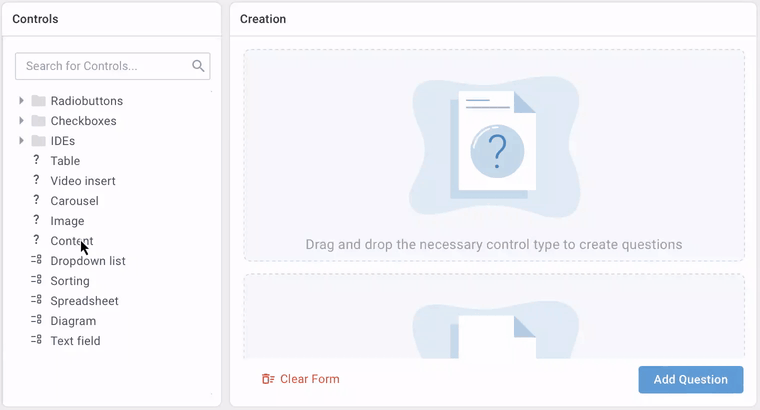
Task: Click the Clear Form link
Action: (x=310, y=379)
